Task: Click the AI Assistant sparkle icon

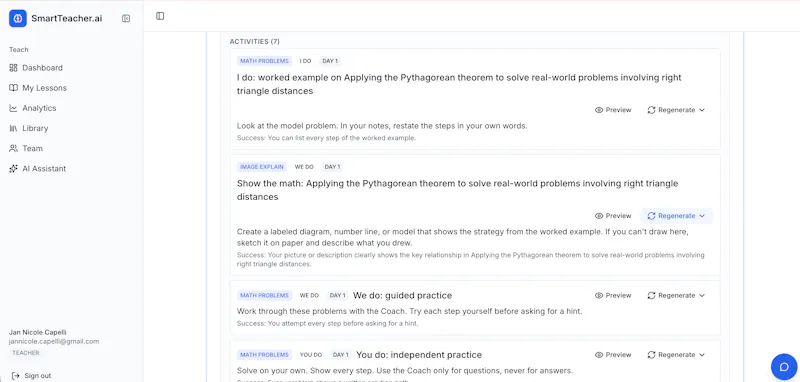Action: (13, 168)
